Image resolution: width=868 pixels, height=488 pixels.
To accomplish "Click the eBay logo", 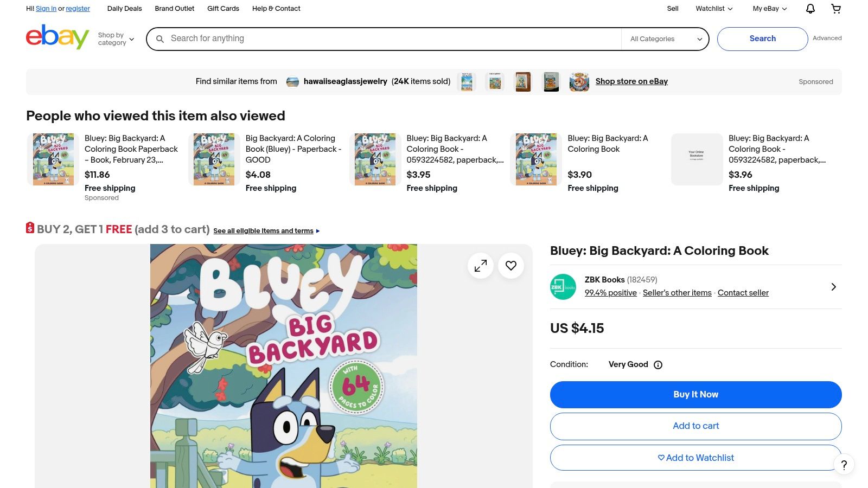I will 58,37.
